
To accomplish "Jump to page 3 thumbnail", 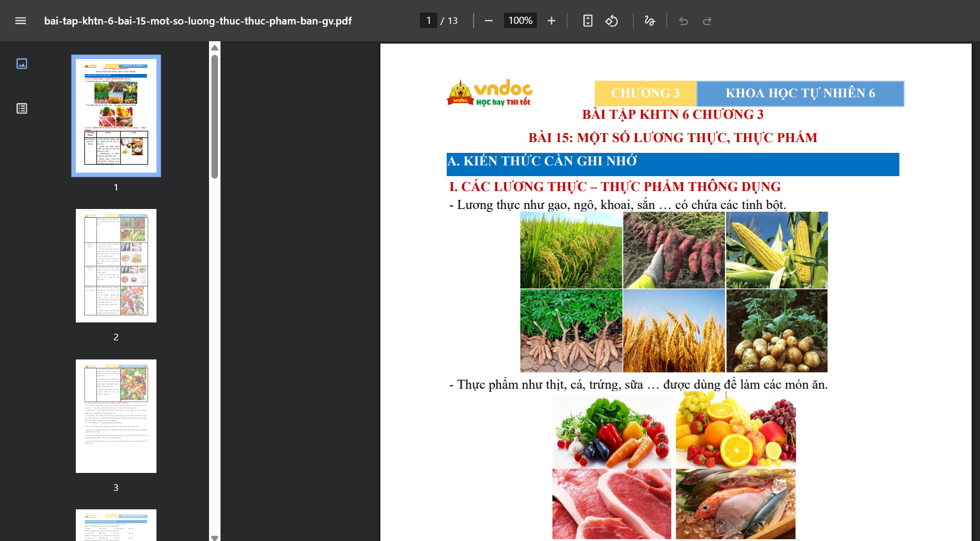I will (x=116, y=416).
